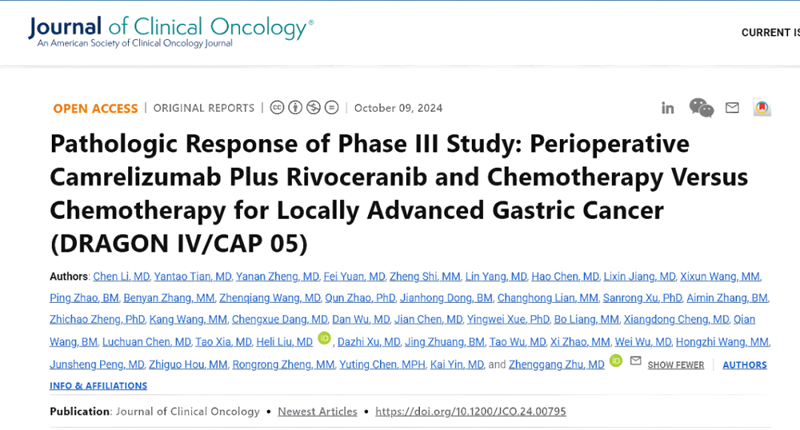Click the email share envelope icon

pos(732,108)
